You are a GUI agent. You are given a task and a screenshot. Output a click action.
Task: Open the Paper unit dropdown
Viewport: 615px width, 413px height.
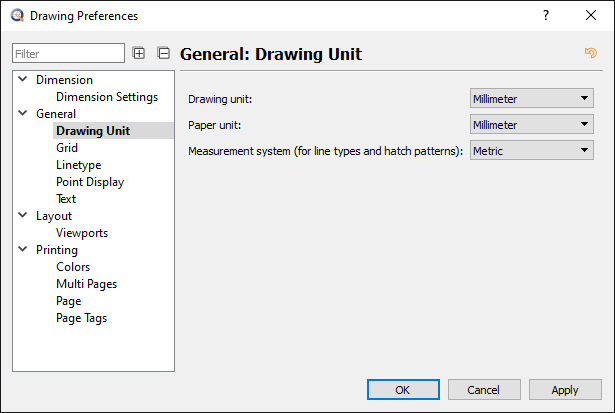[x=532, y=124]
